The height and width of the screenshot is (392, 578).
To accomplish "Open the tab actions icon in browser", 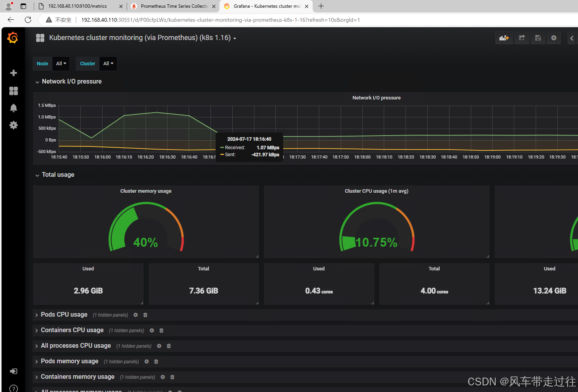I will (x=23, y=6).
